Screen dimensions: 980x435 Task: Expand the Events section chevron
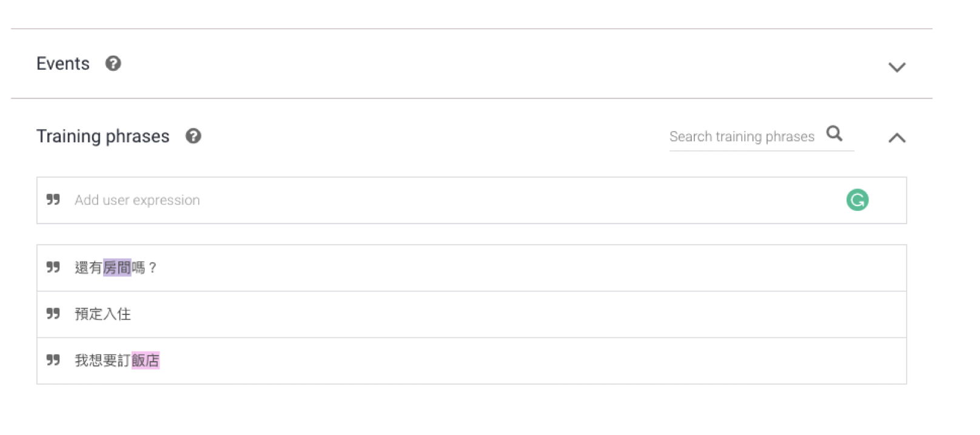[x=897, y=67]
